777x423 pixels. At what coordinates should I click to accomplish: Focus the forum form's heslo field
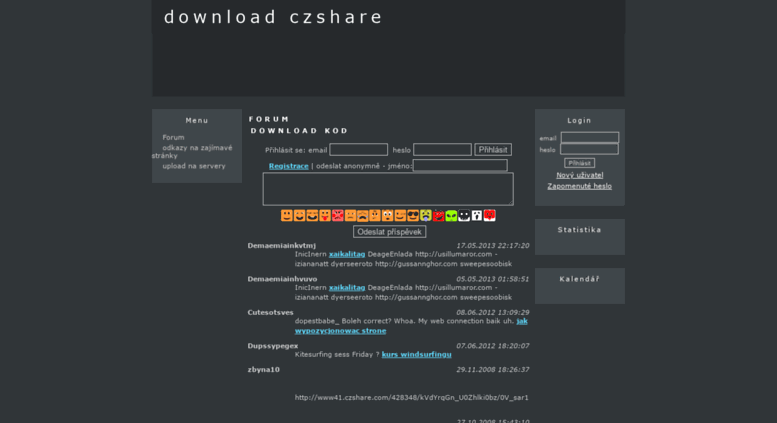tap(443, 150)
